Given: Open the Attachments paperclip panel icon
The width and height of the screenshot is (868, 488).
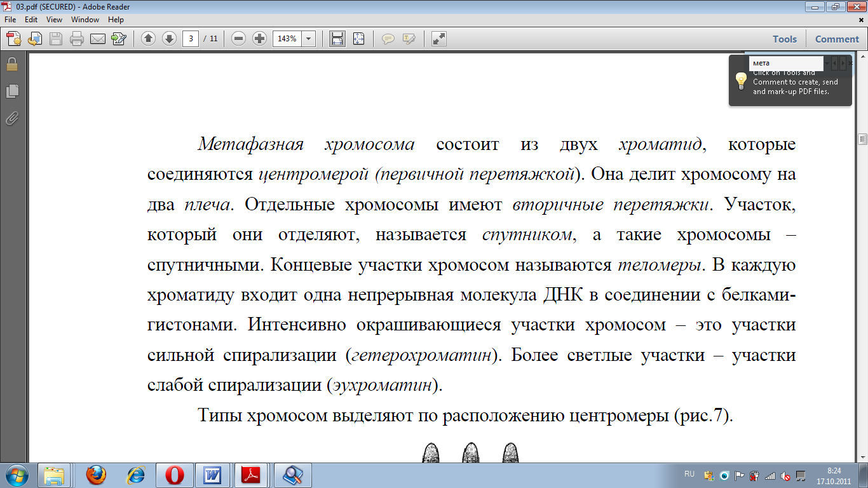Looking at the screenshot, I should pyautogui.click(x=12, y=118).
